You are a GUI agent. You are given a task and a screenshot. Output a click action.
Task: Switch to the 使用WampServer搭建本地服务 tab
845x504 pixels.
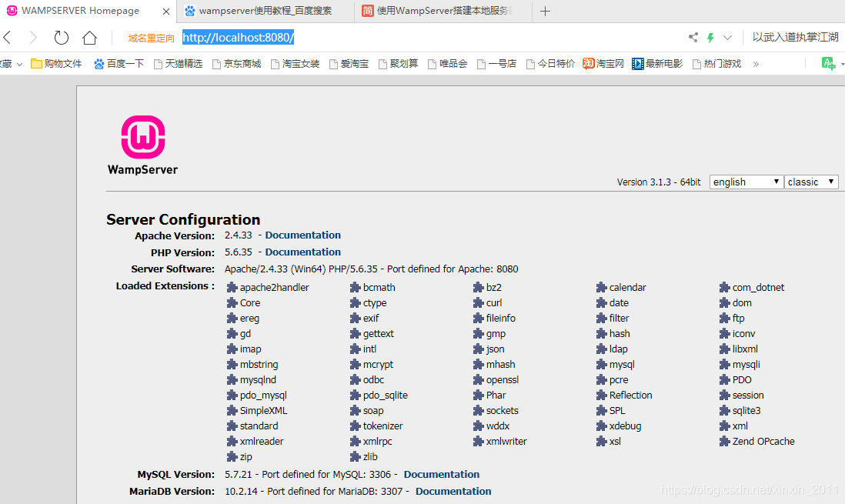(443, 11)
